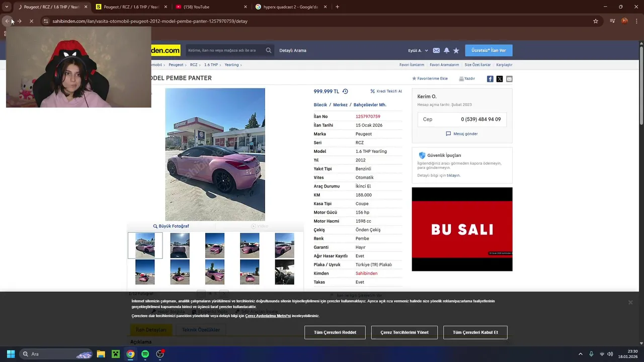
Task: Bookmark this page with Chrome star
Action: point(596,21)
